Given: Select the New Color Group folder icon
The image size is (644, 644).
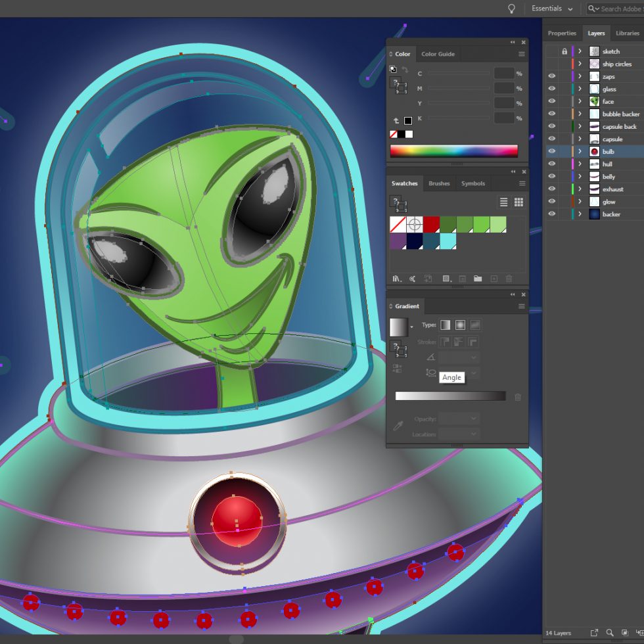Looking at the screenshot, I should pyautogui.click(x=479, y=279).
